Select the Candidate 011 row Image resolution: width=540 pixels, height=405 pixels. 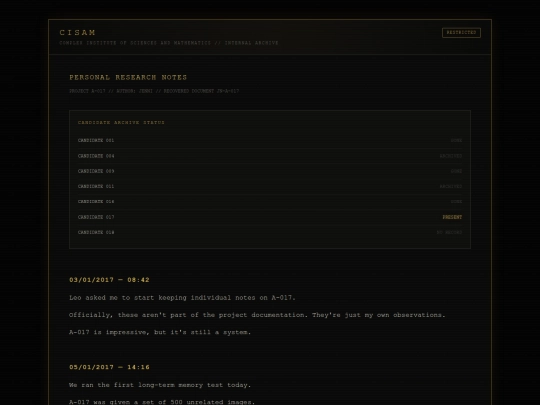(270, 186)
